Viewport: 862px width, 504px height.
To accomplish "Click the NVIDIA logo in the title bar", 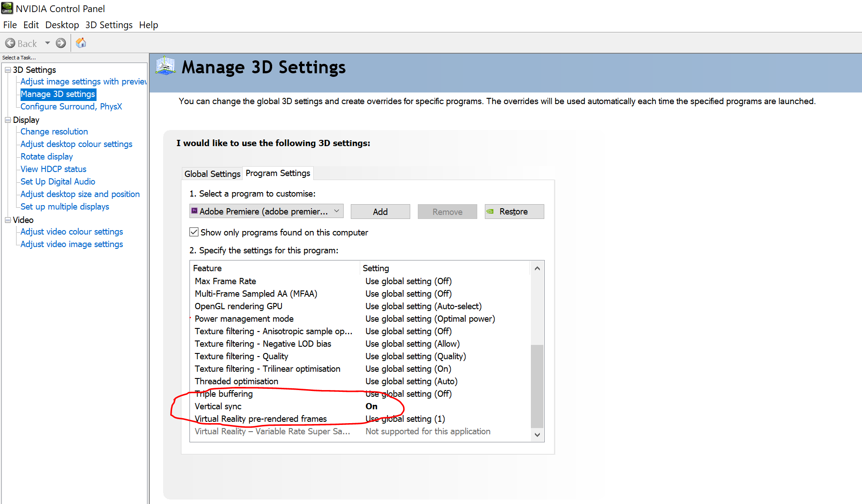I will 6,8.
